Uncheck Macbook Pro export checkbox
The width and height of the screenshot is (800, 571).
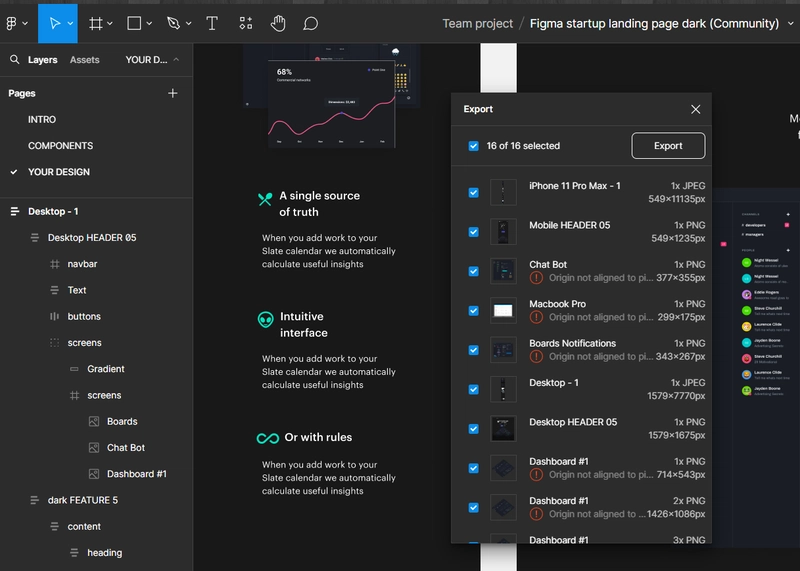point(473,311)
